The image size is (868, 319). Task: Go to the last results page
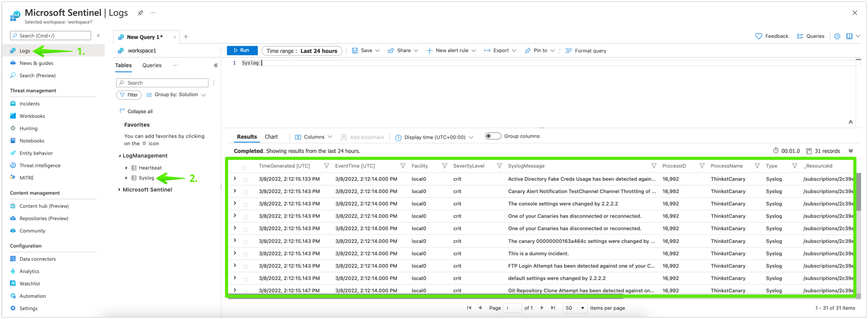[553, 308]
